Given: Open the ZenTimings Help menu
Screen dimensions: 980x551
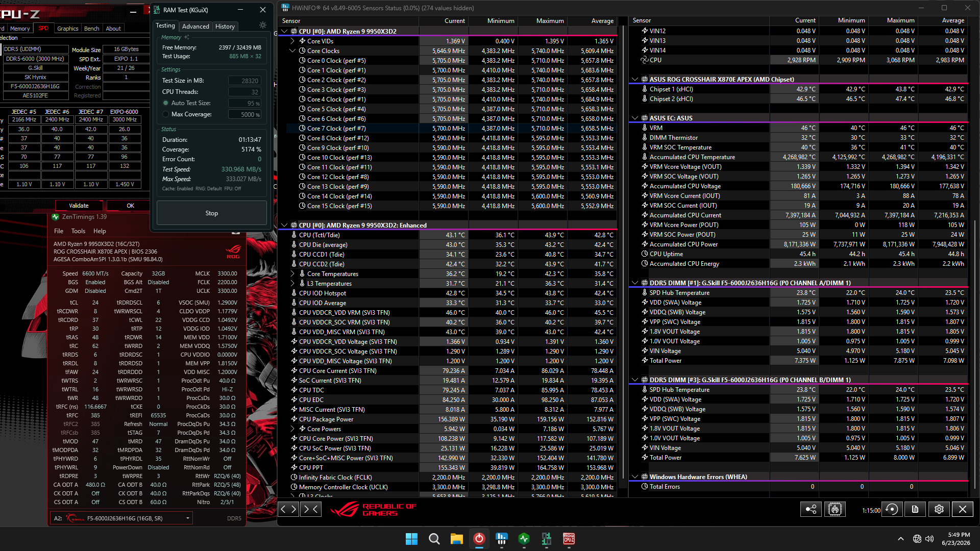Looking at the screenshot, I should [x=100, y=231].
